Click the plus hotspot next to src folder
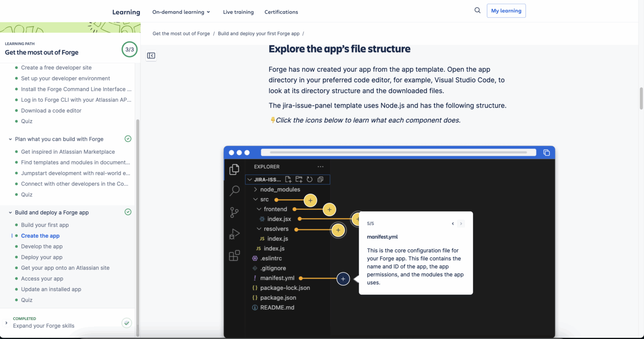This screenshot has width=644, height=339. tap(310, 200)
